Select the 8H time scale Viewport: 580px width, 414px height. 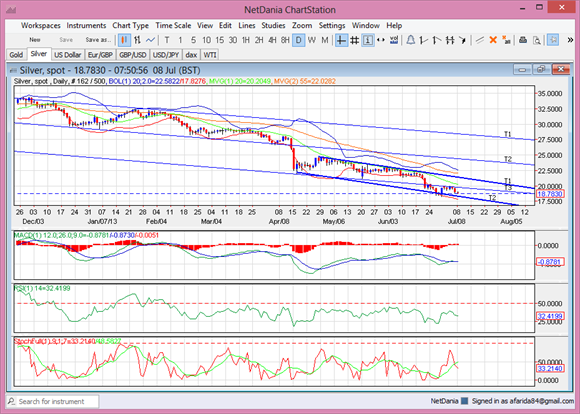point(285,40)
